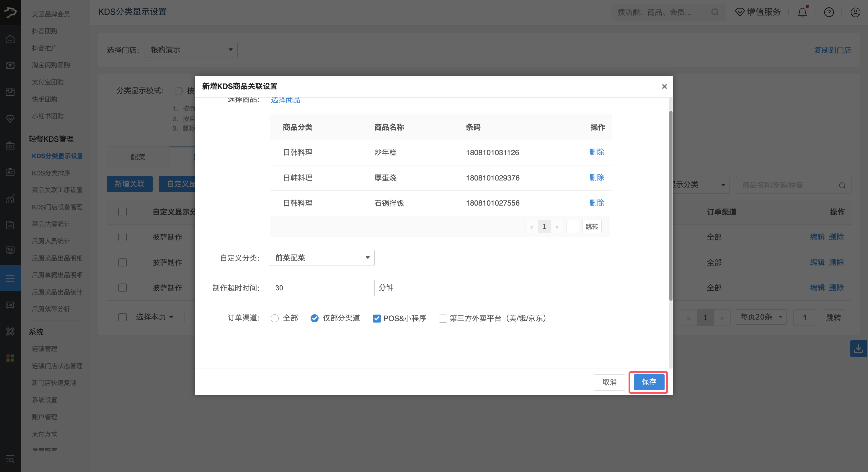Open the 自定义分类 dropdown showing 前菜配菜
This screenshot has width=868, height=472.
(321, 258)
